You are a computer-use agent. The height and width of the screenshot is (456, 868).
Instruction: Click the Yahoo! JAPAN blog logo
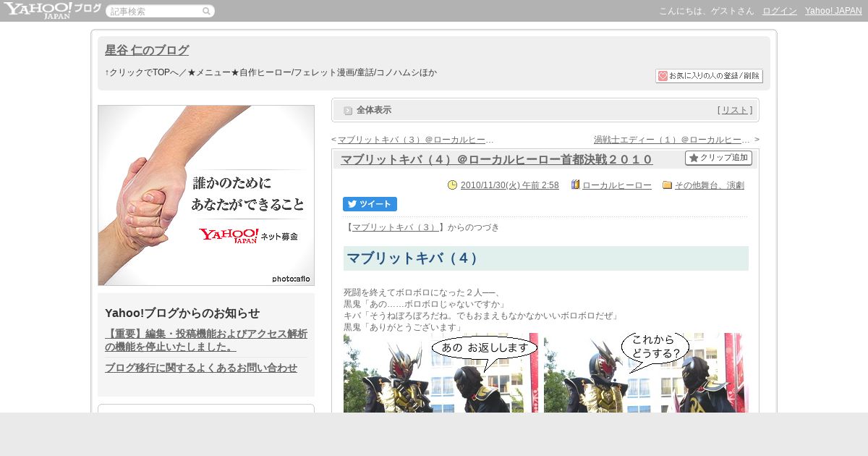(52, 10)
